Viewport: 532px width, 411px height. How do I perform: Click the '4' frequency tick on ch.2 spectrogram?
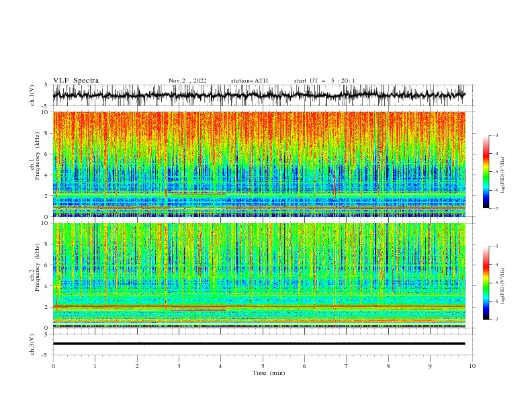(x=48, y=286)
